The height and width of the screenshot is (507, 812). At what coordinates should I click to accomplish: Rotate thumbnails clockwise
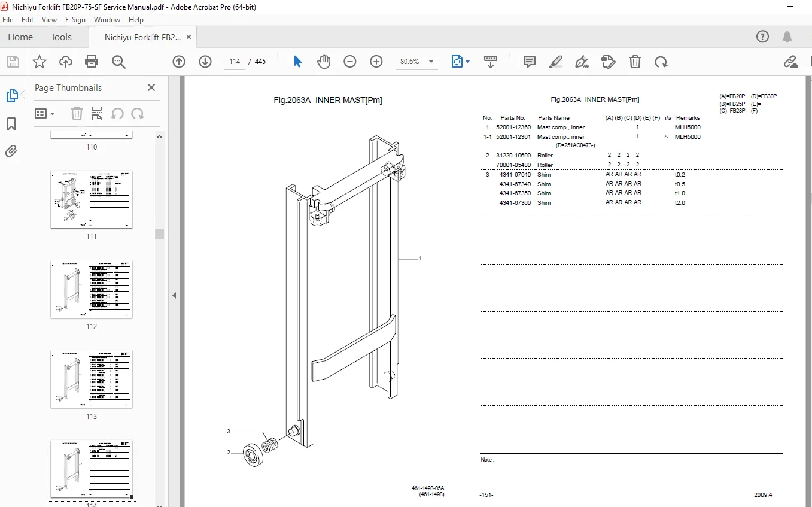tap(138, 113)
